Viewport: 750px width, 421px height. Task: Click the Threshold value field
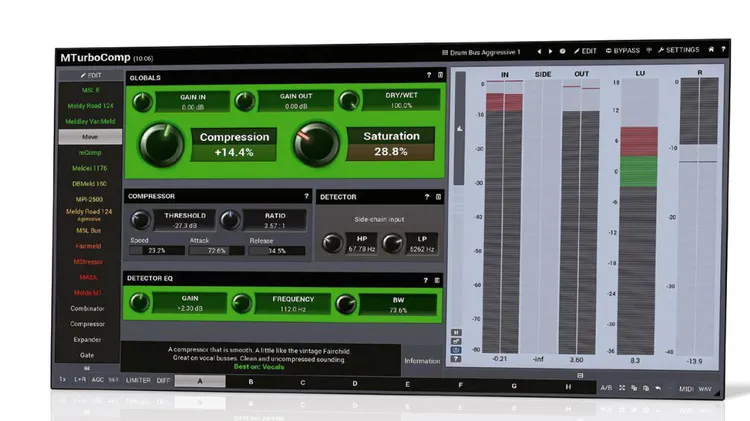pos(186,226)
